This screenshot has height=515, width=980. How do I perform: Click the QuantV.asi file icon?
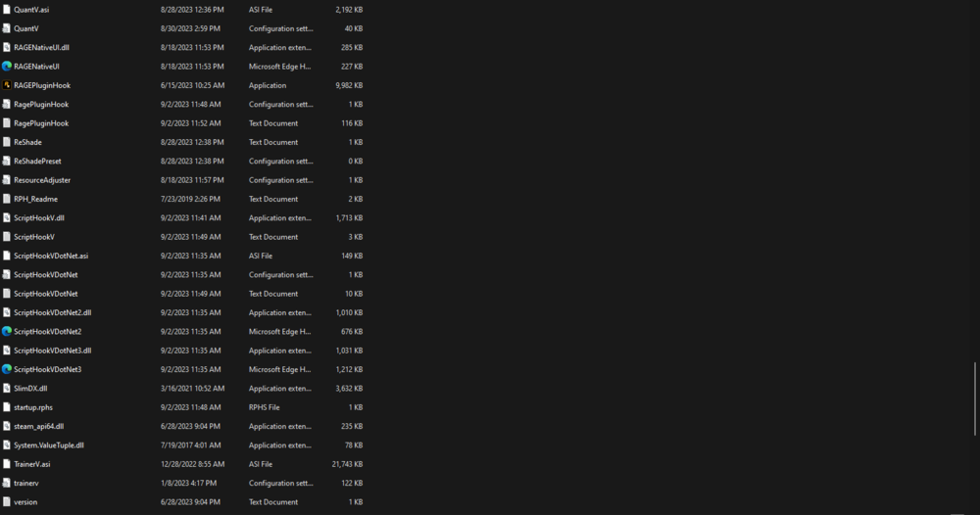[7, 9]
